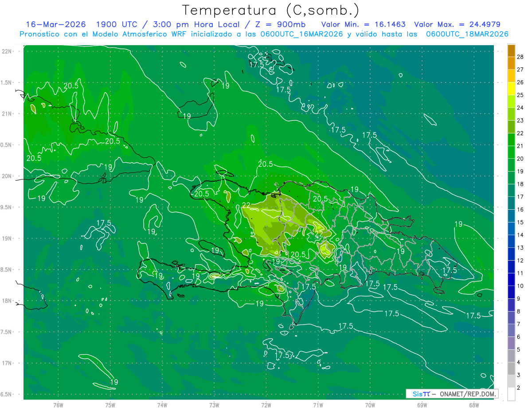Click the '73W' longitude axis label

point(214,404)
